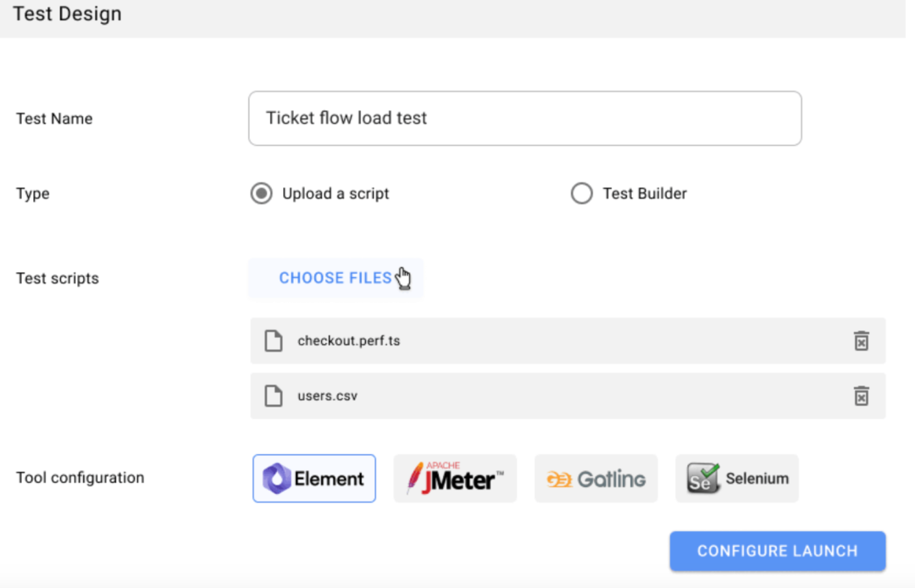
Task: Select the Selenium tool
Action: pyautogui.click(x=737, y=479)
